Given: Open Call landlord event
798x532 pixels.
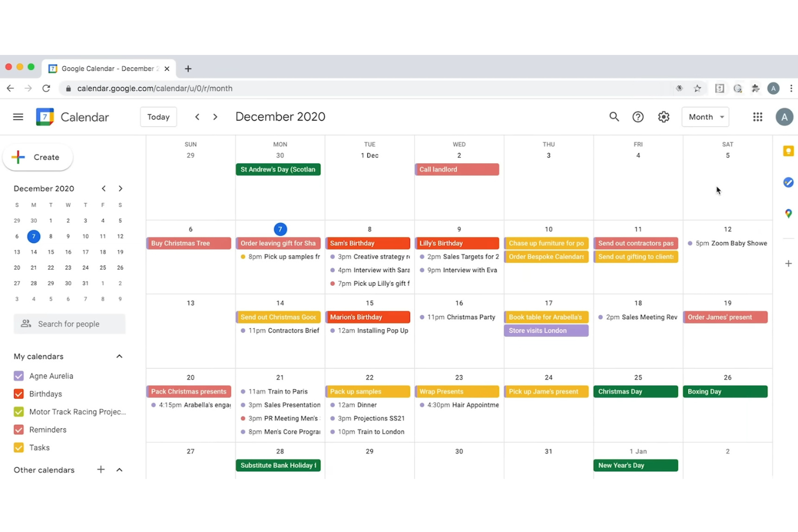Looking at the screenshot, I should 457,169.
